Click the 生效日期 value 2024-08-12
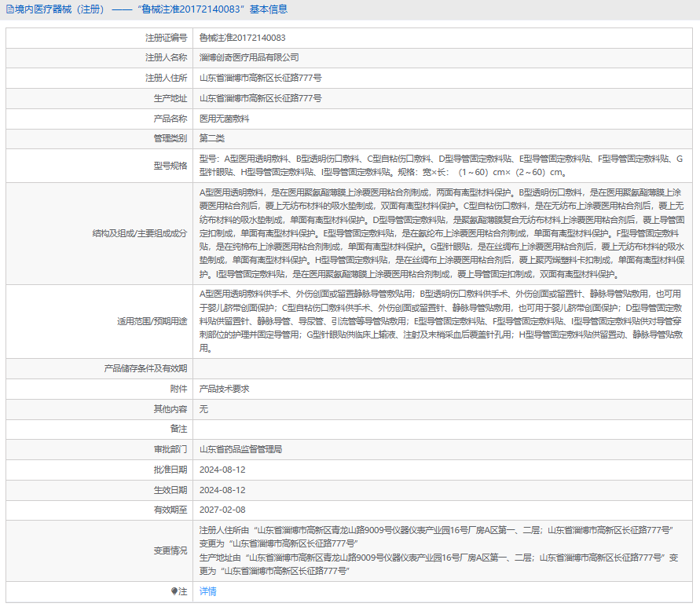 tap(222, 490)
